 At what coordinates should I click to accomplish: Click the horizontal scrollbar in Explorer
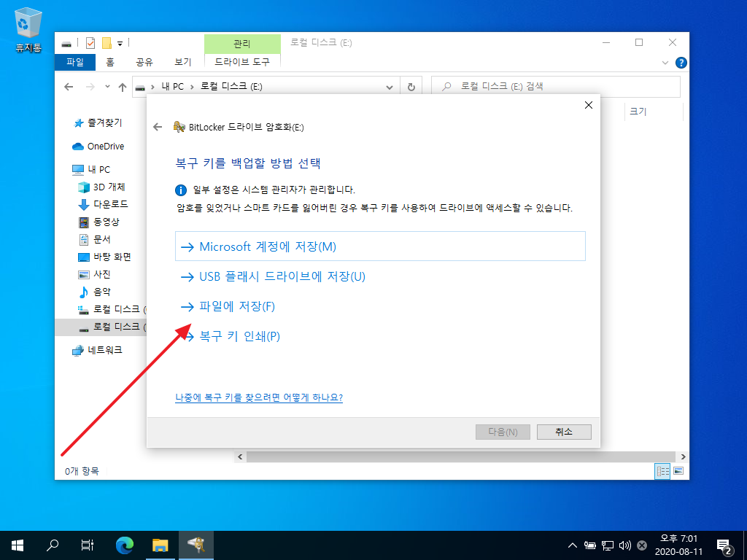coord(461,456)
